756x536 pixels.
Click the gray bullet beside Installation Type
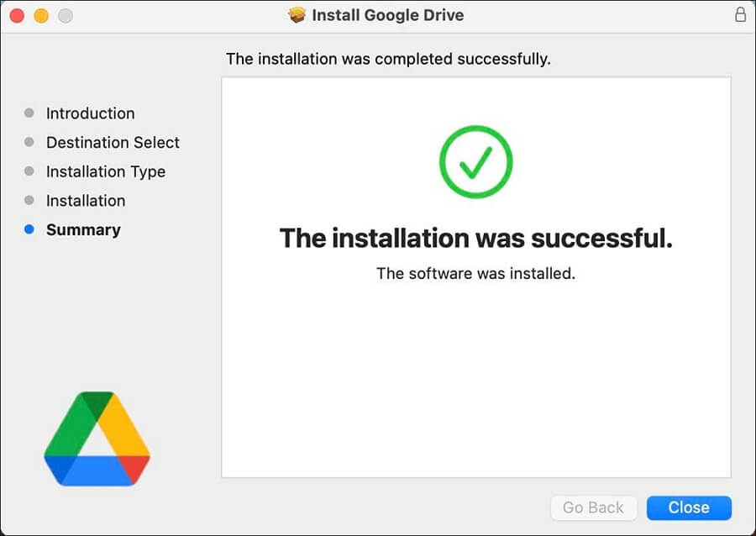pos(29,171)
